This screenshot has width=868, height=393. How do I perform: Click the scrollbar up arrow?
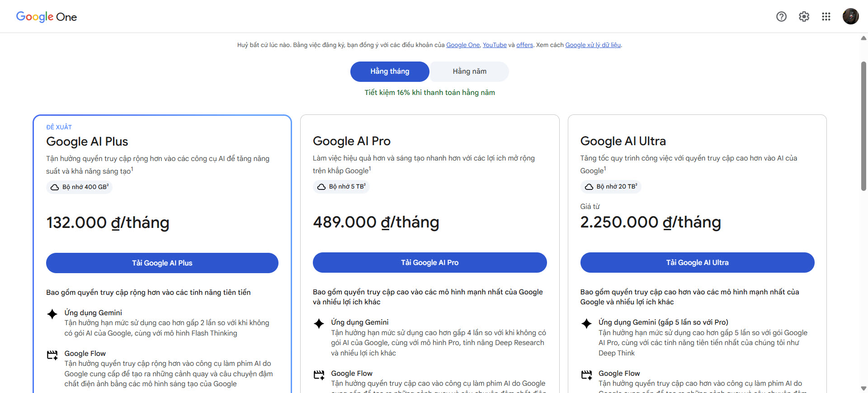tap(863, 38)
